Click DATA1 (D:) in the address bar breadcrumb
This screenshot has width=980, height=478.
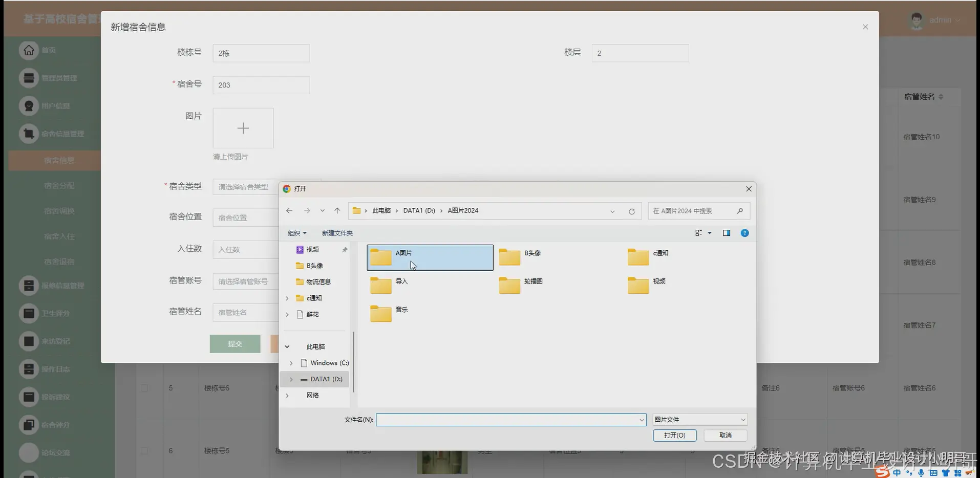419,211
